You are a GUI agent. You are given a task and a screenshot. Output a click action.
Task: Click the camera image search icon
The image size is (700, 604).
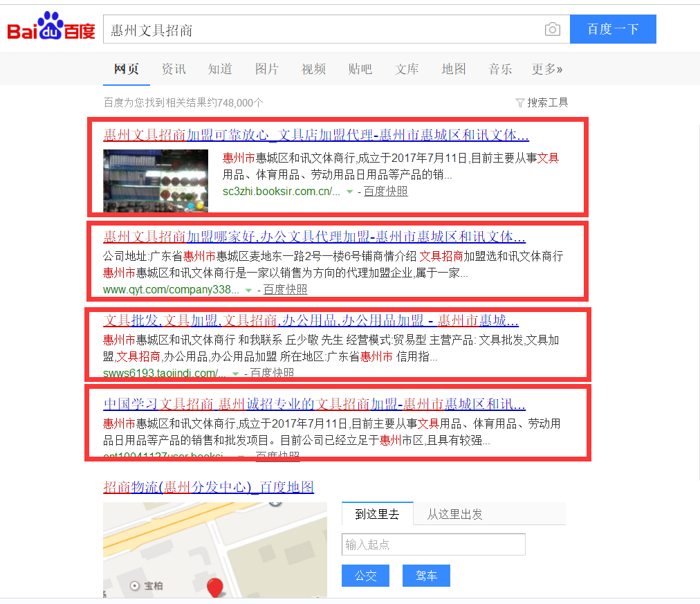coord(552,29)
